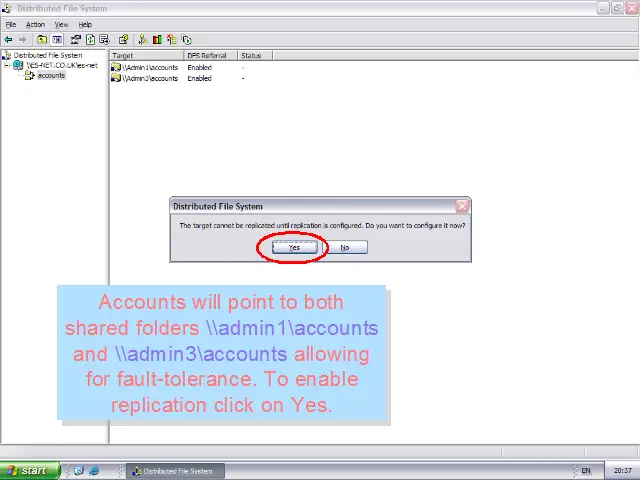Select the accounts link in tree

tap(51, 75)
